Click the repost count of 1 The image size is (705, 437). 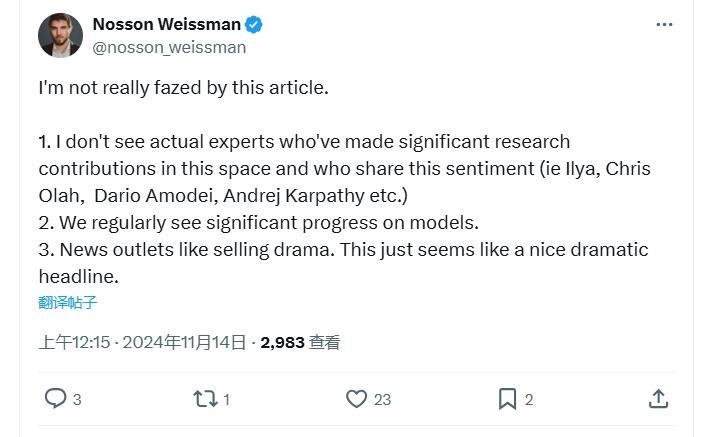[227, 400]
